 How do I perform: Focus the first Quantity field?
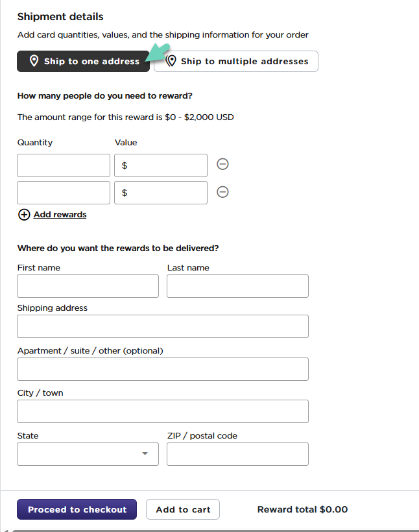click(64, 165)
